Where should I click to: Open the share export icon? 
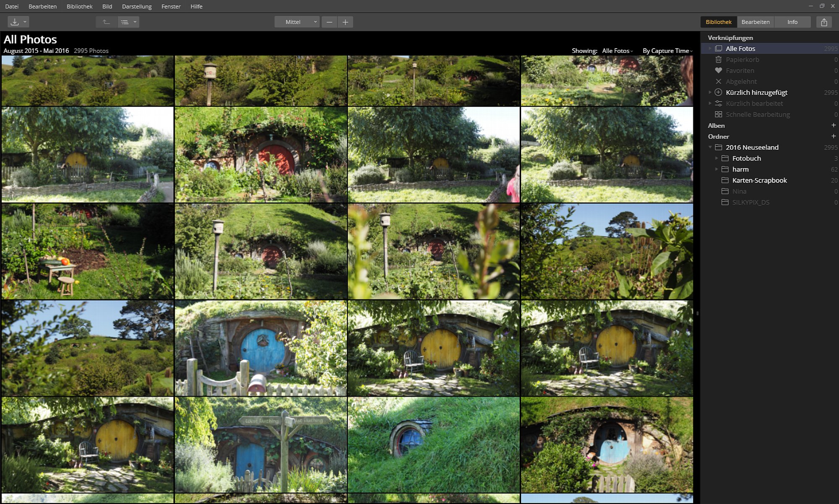point(824,22)
